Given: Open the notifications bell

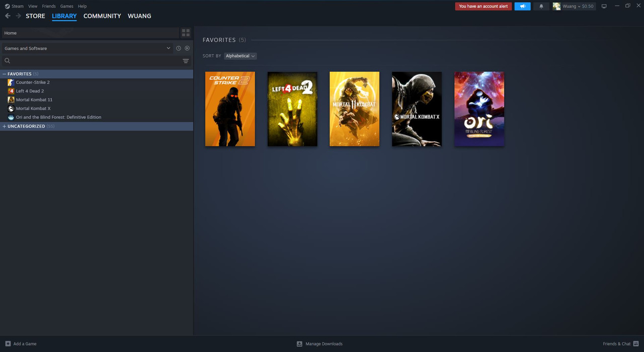Looking at the screenshot, I should pos(541,6).
